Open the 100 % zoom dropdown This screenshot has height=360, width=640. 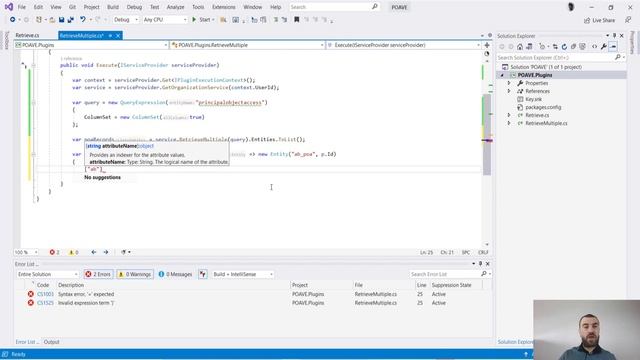(26, 252)
